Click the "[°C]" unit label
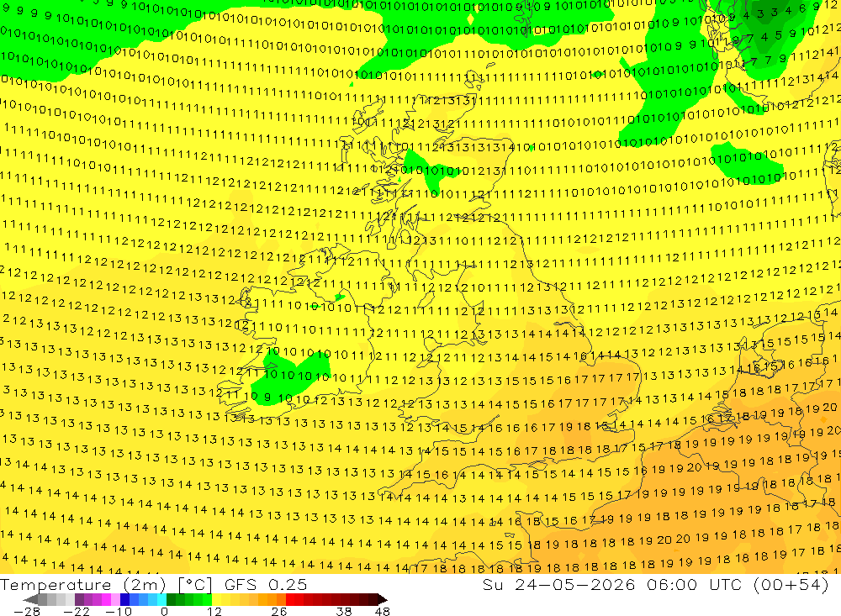Image resolution: width=841 pixels, height=616 pixels. (195, 585)
